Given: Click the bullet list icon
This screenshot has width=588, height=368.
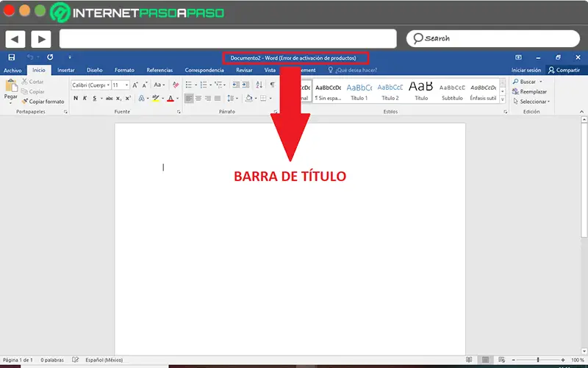Looking at the screenshot, I should click(x=189, y=85).
